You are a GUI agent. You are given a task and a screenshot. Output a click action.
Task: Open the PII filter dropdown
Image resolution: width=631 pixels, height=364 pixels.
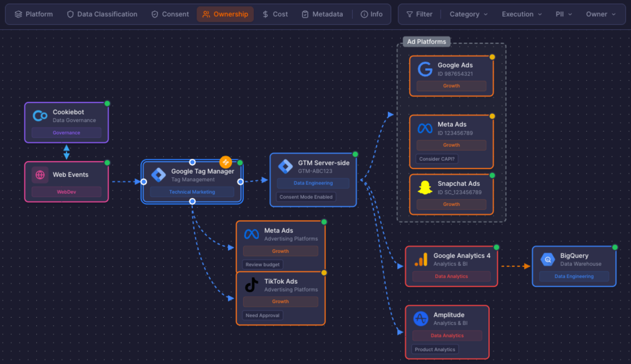coord(563,14)
